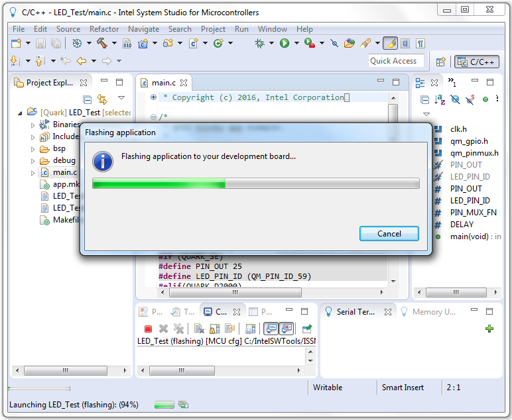Close the main.c editor tab
512x420 pixels.
(x=184, y=83)
